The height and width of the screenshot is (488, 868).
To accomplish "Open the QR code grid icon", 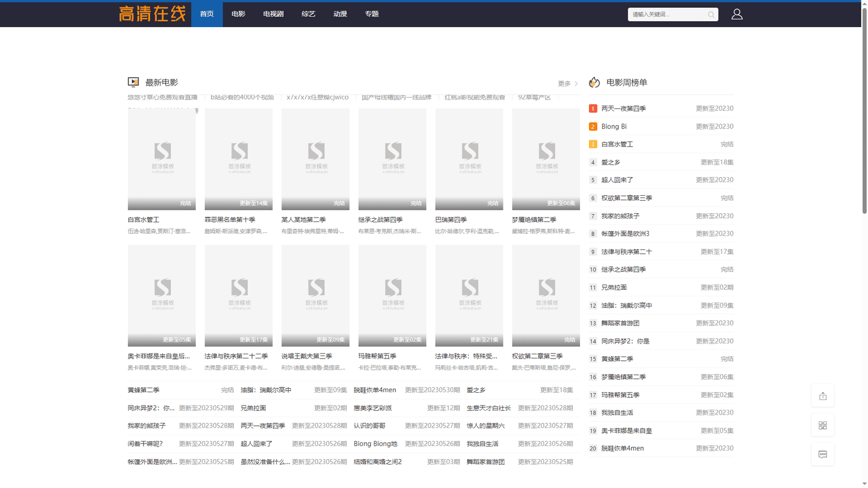I will pos(823,425).
